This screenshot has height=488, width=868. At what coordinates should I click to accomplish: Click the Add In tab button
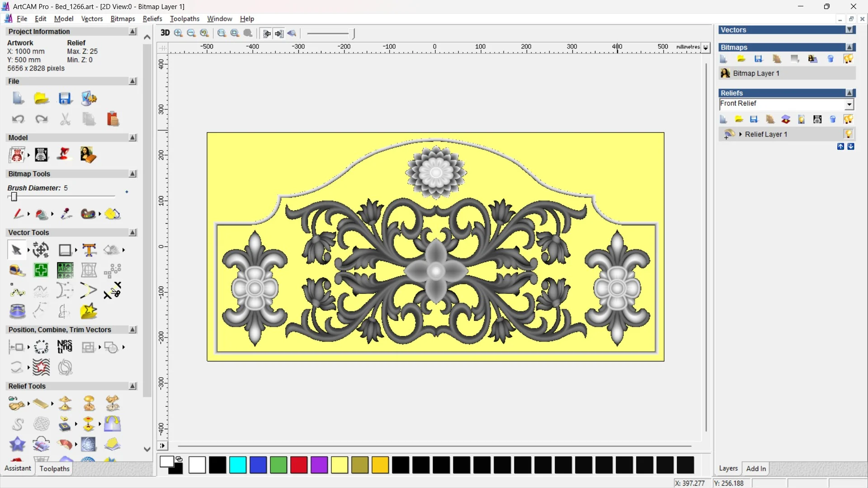[x=756, y=469]
